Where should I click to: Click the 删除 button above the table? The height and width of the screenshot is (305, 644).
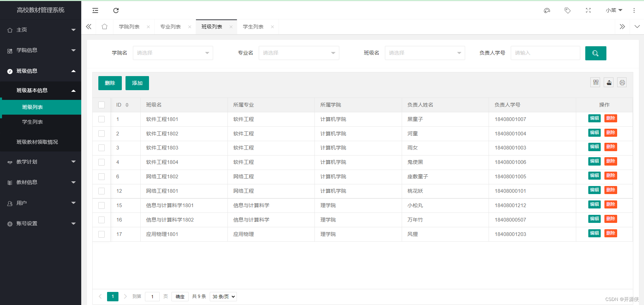[110, 83]
